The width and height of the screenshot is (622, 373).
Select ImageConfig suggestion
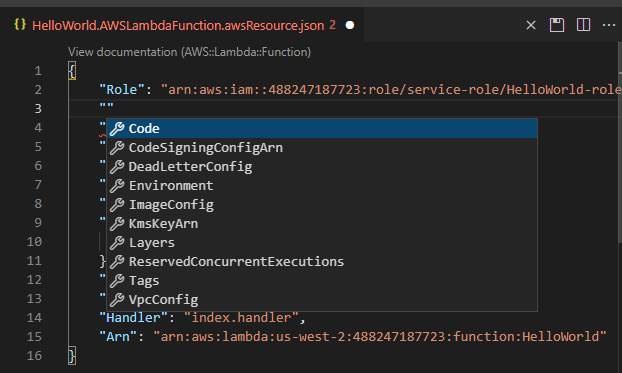(322, 205)
